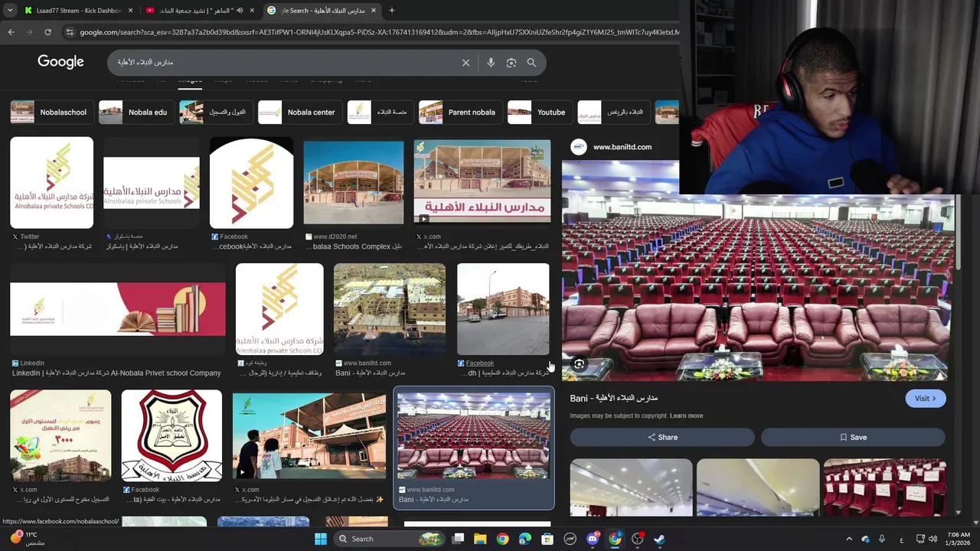The height and width of the screenshot is (551, 980).
Task: Show hidden system tray icons chevron
Action: [x=849, y=539]
